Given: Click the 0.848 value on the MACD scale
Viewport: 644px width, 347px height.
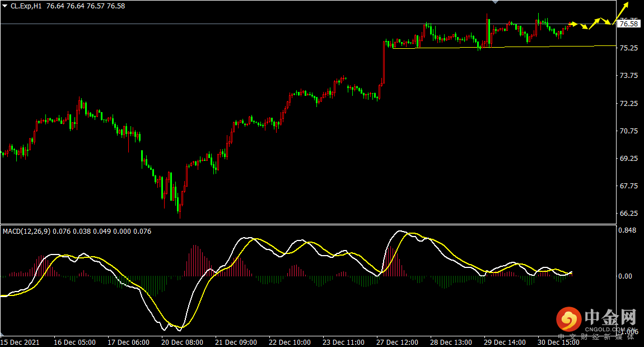Looking at the screenshot, I should tap(627, 230).
